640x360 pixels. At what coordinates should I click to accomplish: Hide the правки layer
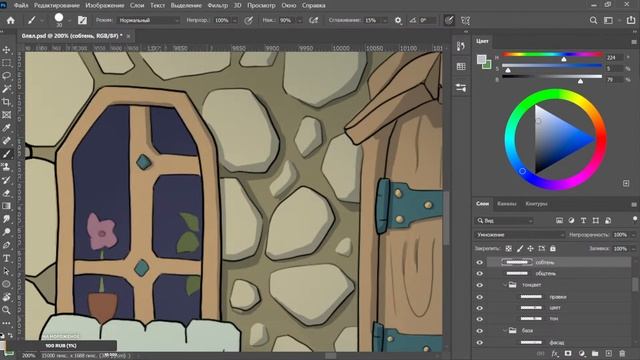click(480, 297)
